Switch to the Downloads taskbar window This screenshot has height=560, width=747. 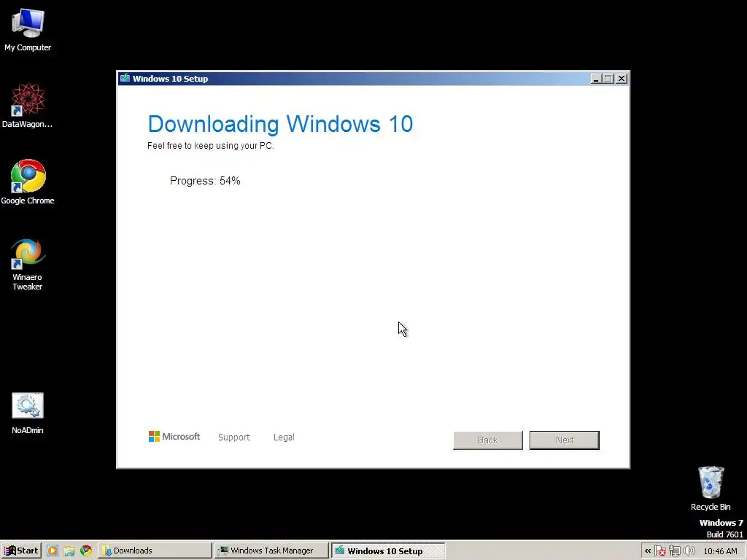tap(155, 551)
